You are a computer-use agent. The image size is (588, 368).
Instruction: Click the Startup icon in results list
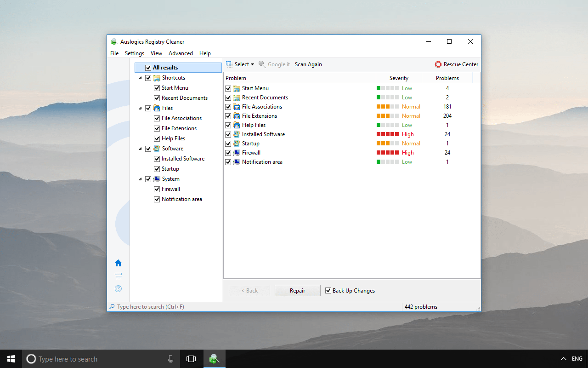click(237, 144)
